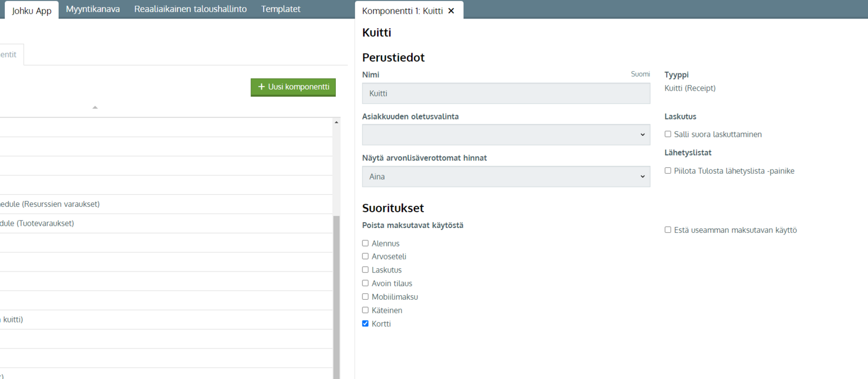Viewport: 868px width, 379px height.
Task: Click Uusi komponentti button
Action: pyautogui.click(x=293, y=87)
